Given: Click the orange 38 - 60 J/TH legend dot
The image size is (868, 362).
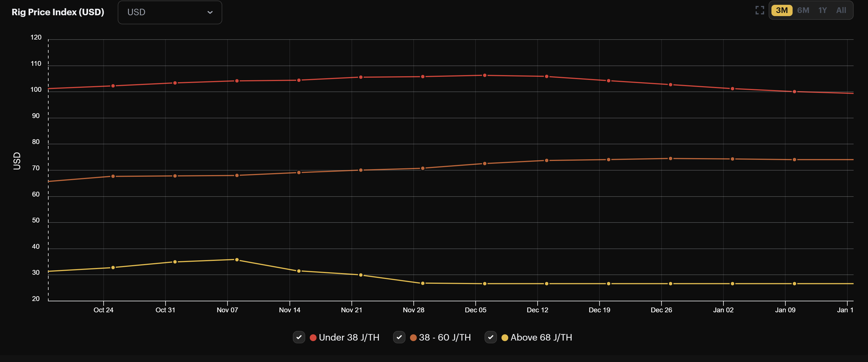Looking at the screenshot, I should 413,337.
